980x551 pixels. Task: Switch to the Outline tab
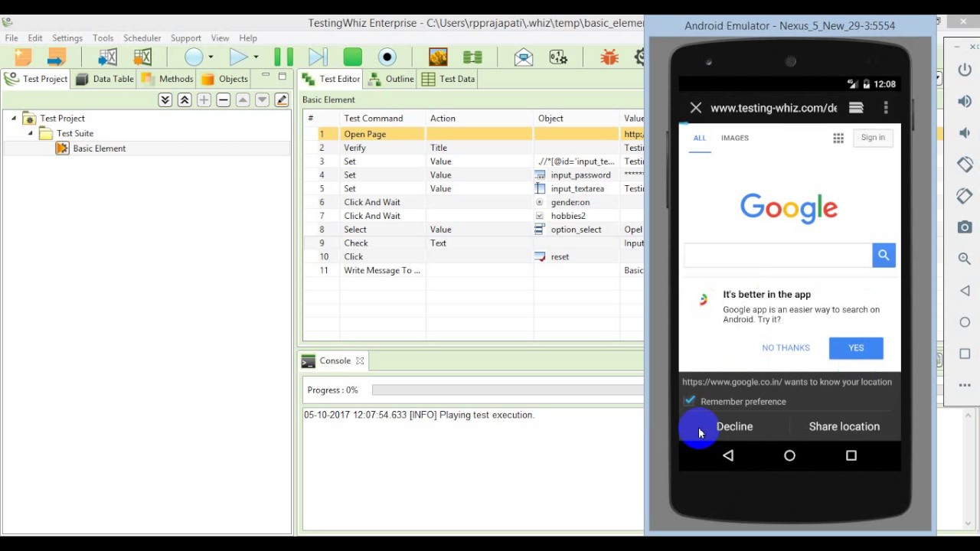(391, 79)
